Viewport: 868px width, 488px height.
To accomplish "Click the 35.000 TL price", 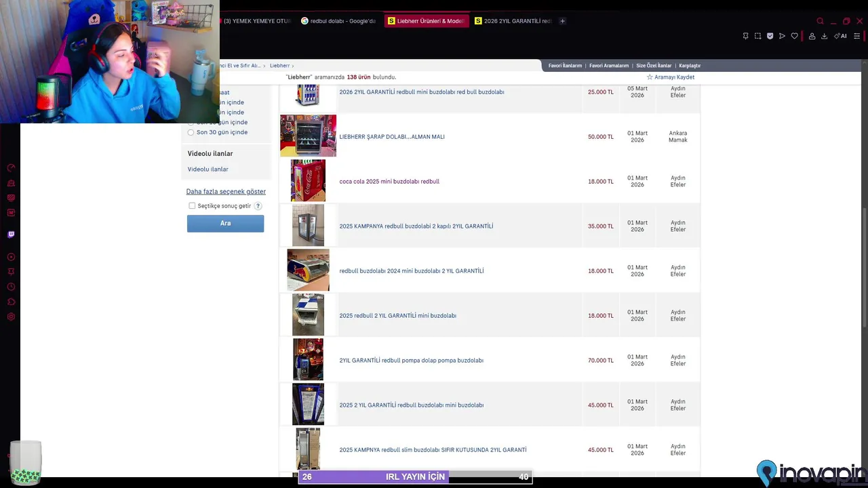I will [600, 226].
